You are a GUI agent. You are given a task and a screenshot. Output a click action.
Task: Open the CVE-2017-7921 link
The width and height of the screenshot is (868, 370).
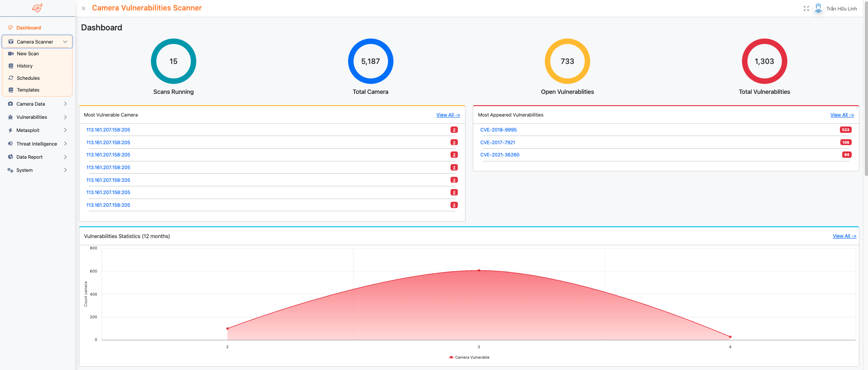click(497, 142)
